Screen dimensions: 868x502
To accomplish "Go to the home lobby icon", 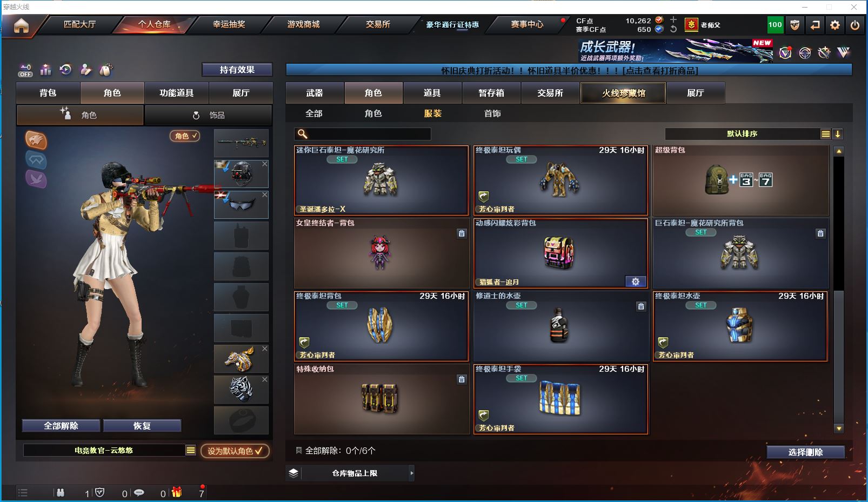I will point(21,25).
